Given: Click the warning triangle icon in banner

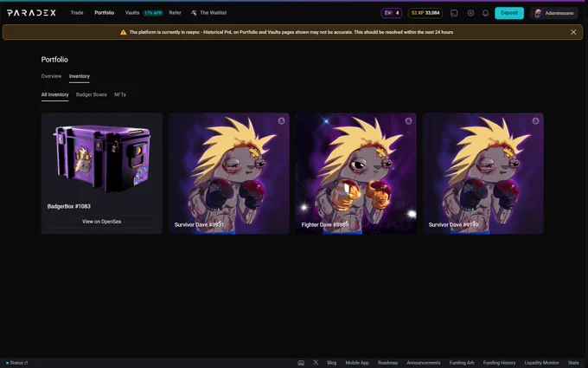Looking at the screenshot, I should (123, 32).
